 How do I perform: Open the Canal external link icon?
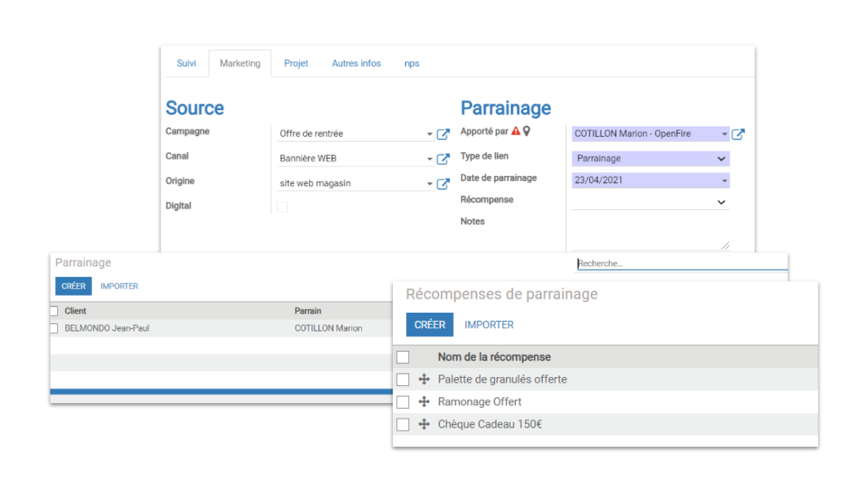tap(443, 159)
